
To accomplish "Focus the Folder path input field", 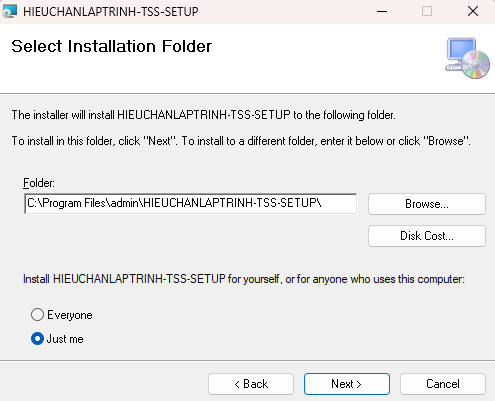I will (x=191, y=203).
